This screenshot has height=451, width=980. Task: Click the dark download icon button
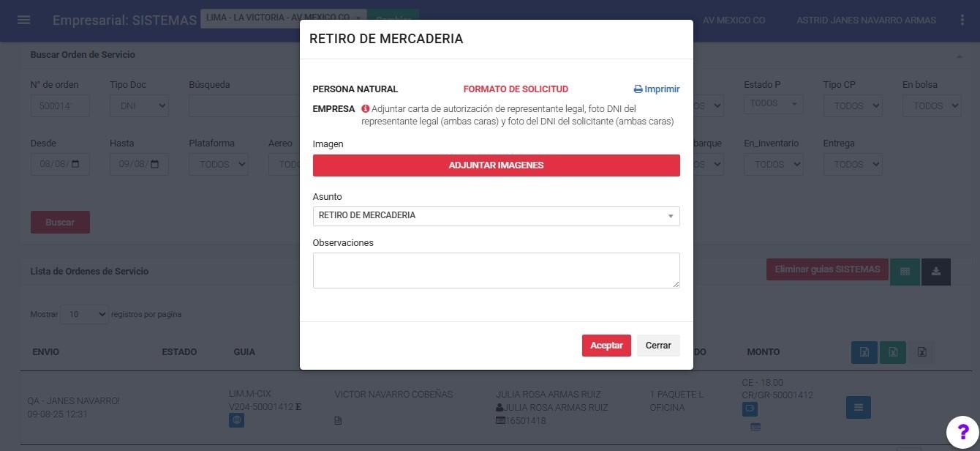[x=935, y=272]
